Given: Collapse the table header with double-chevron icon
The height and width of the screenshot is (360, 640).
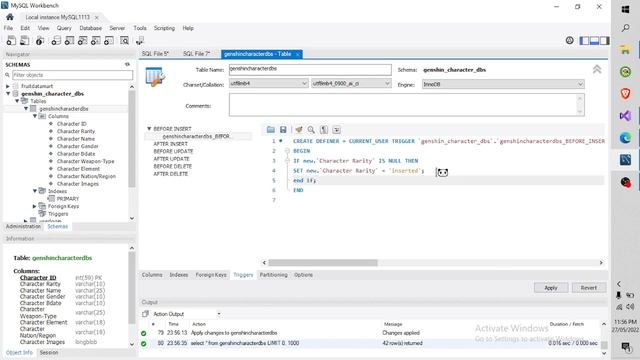Looking at the screenshot, I should (597, 69).
